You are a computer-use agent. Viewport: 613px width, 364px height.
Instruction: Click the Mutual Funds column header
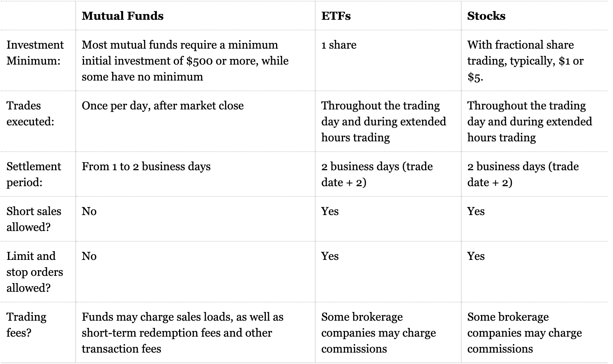click(122, 16)
